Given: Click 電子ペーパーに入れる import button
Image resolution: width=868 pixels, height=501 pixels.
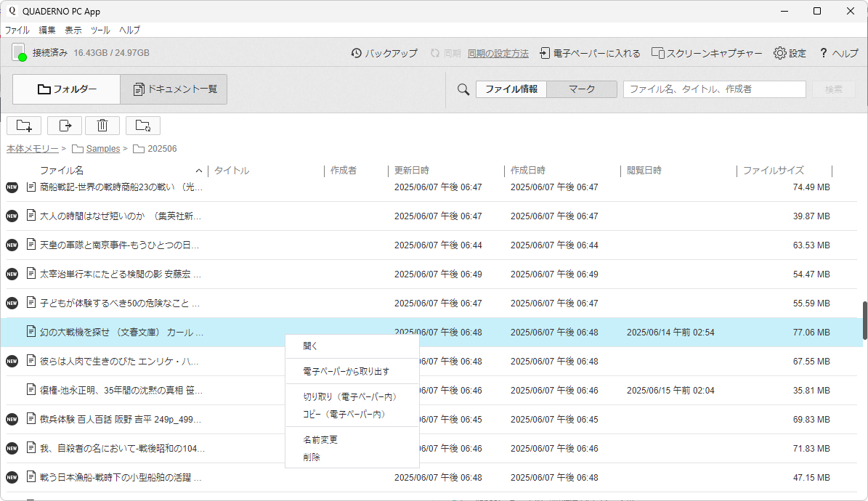Looking at the screenshot, I should point(590,53).
